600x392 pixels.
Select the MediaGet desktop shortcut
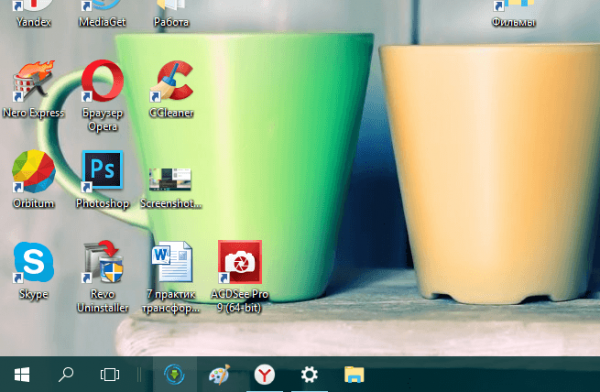click(x=103, y=13)
